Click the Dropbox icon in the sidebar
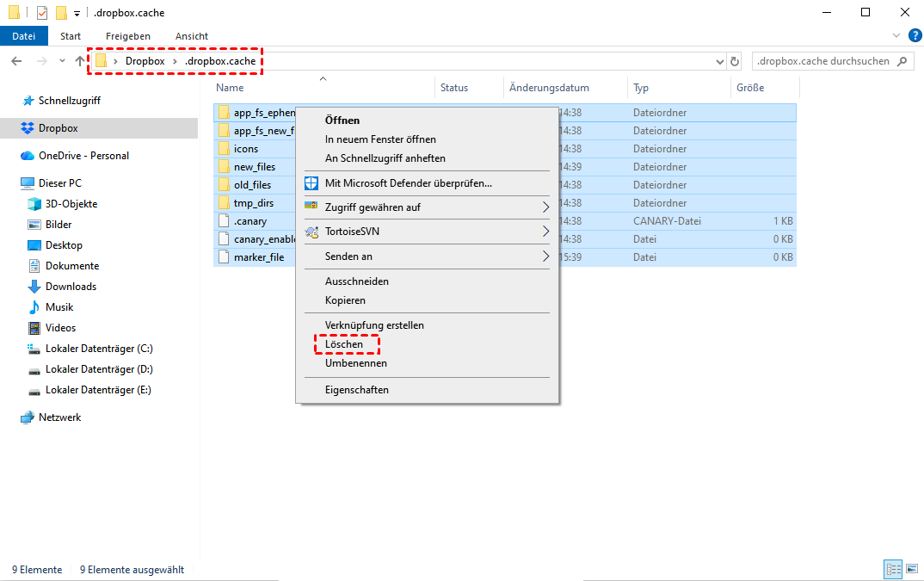 [x=28, y=128]
